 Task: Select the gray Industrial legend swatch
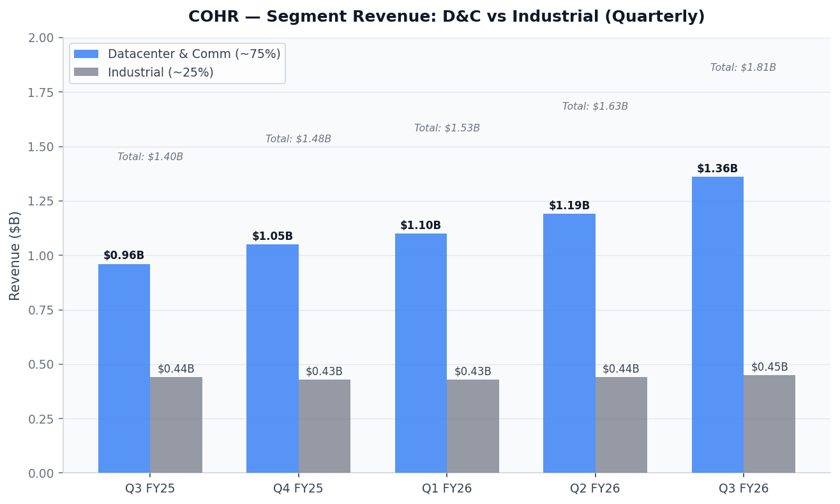point(86,72)
